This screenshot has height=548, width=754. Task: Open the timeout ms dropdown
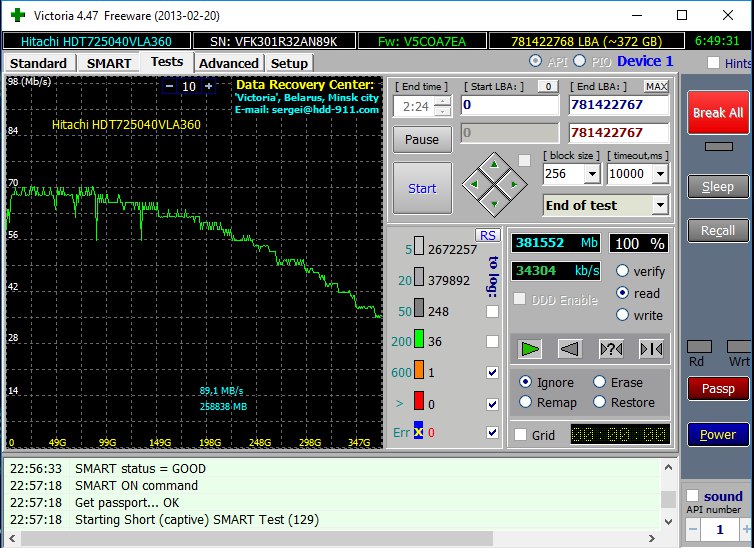(x=661, y=174)
